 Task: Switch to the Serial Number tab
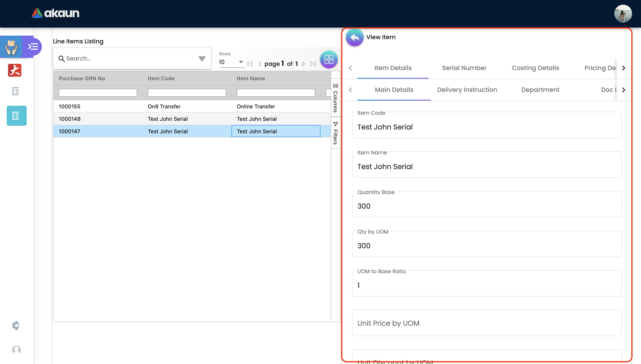point(464,68)
